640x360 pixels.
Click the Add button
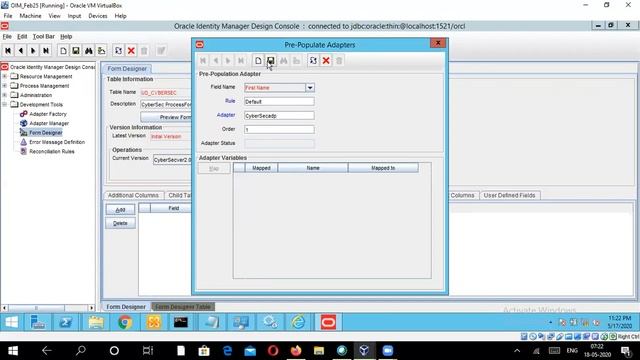[x=120, y=210]
